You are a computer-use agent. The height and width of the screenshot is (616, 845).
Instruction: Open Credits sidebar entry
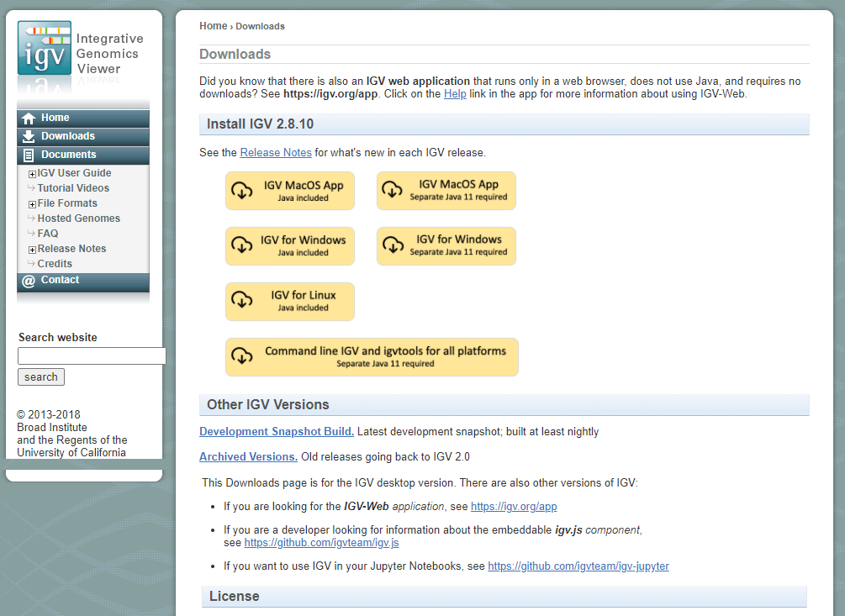coord(55,263)
